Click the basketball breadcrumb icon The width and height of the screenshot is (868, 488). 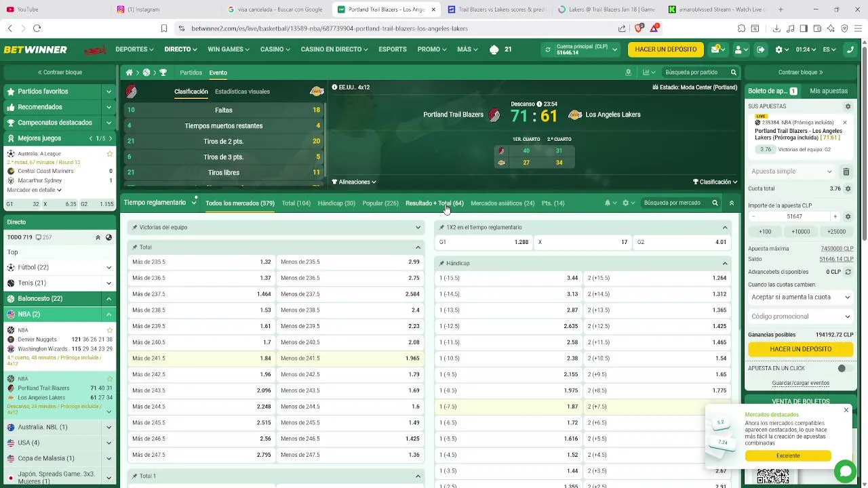tap(146, 73)
